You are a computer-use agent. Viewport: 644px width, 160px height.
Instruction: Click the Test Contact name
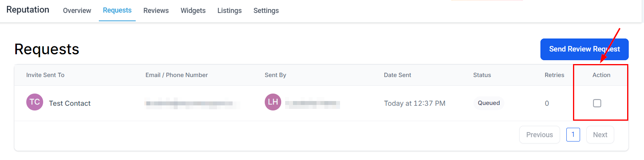[70, 103]
